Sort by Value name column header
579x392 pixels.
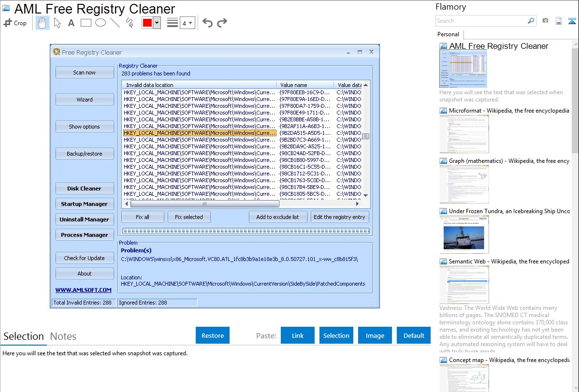coord(304,85)
